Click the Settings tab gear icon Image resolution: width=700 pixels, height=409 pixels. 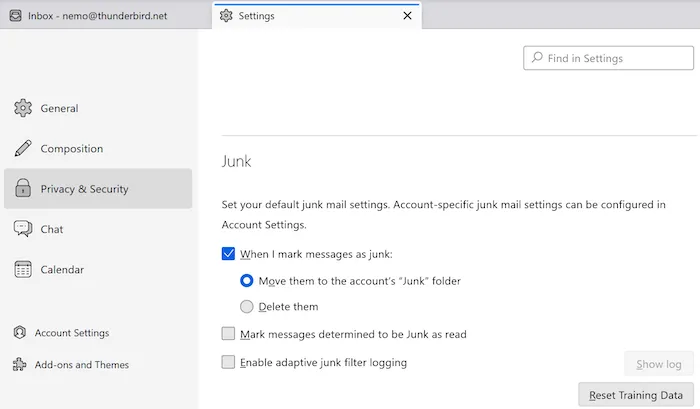(x=226, y=16)
